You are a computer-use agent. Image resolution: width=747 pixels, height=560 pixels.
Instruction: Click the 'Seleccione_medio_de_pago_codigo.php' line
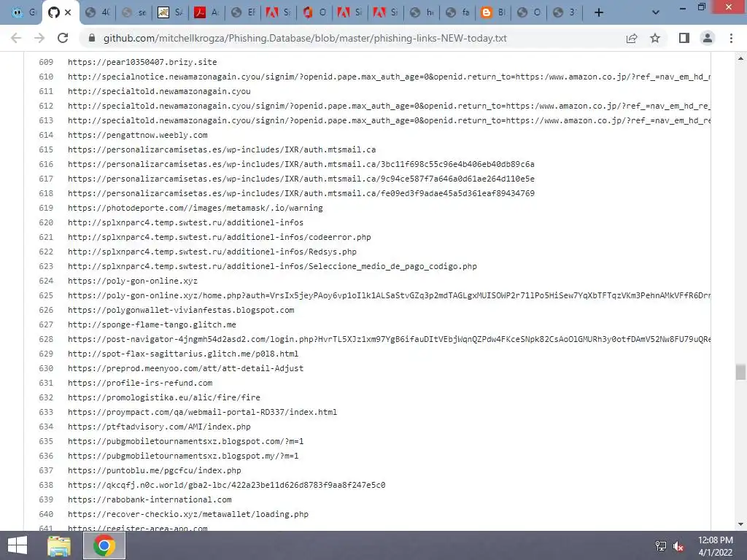tap(272, 266)
